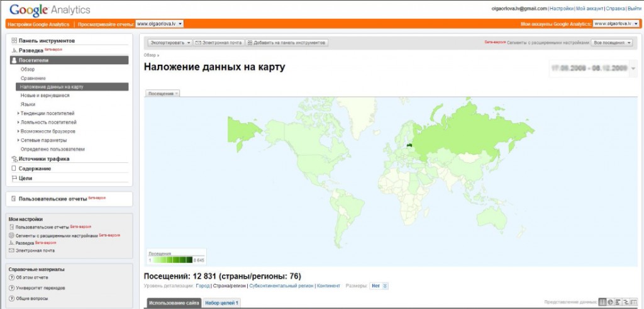The width and height of the screenshot is (644, 309).
Task: Select the bar performance view icon
Action: 618,302
